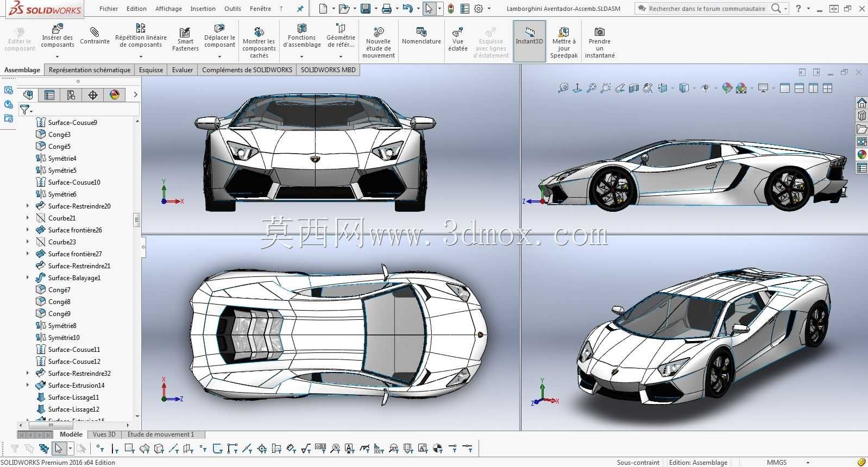
Task: Open the Insertion menu
Action: coord(203,9)
